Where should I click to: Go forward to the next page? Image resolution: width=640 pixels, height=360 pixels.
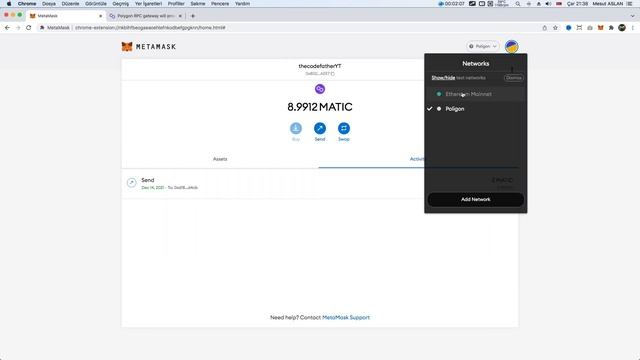[18, 28]
